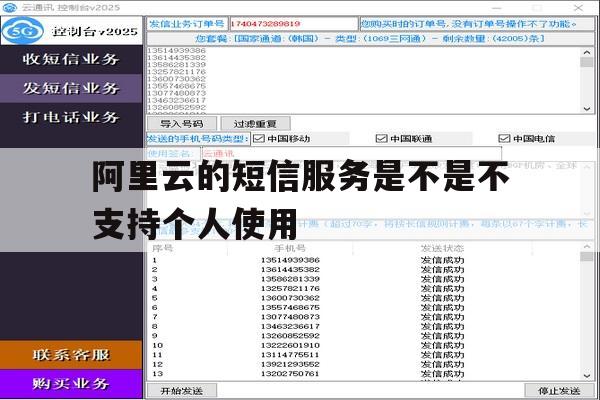Screen dimensions: 600x400
Task: Click 购买业务 button
Action: [71, 384]
